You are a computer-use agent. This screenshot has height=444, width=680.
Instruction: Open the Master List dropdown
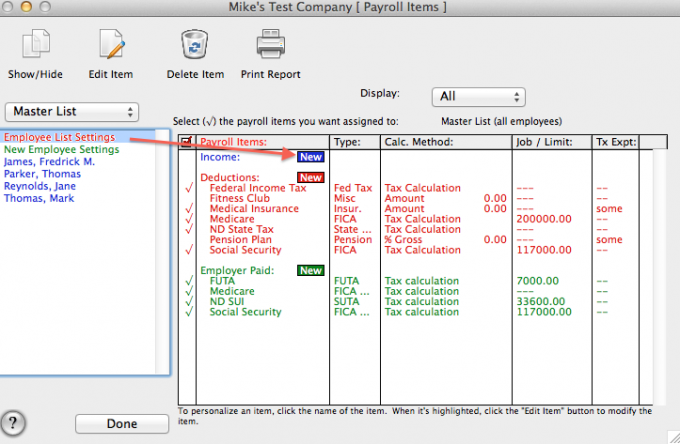[x=72, y=112]
